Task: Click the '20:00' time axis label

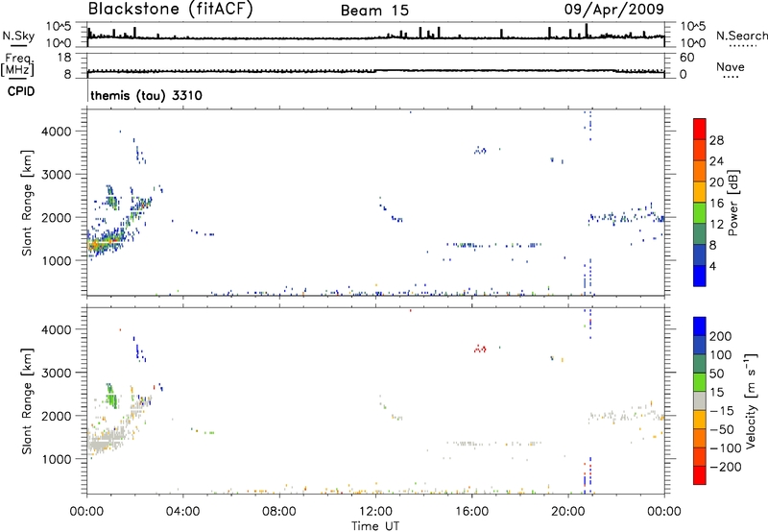Action: click(x=567, y=512)
